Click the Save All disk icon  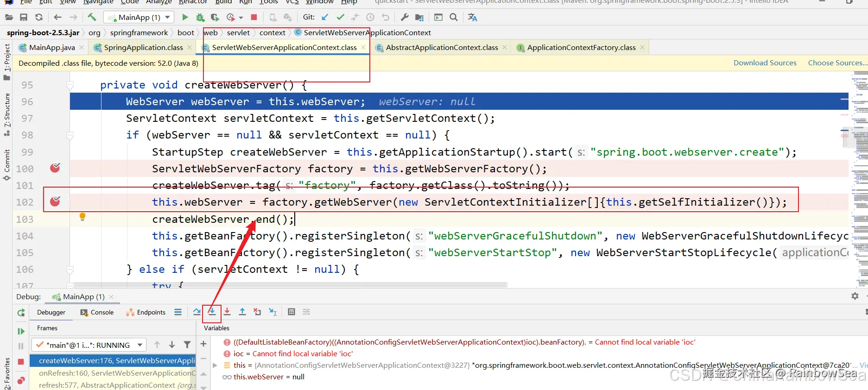coord(24,18)
